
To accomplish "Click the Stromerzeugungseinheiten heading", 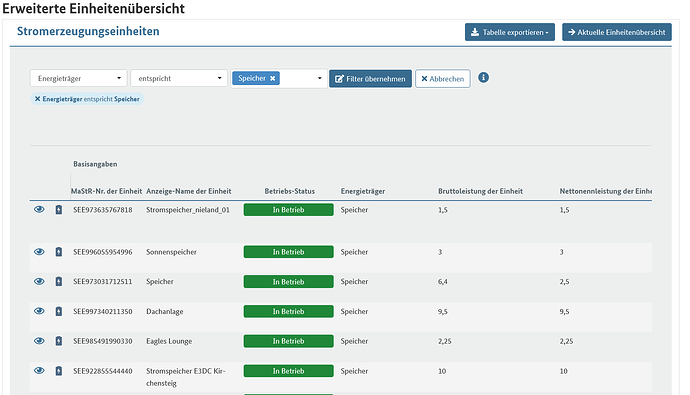I will coord(88,31).
